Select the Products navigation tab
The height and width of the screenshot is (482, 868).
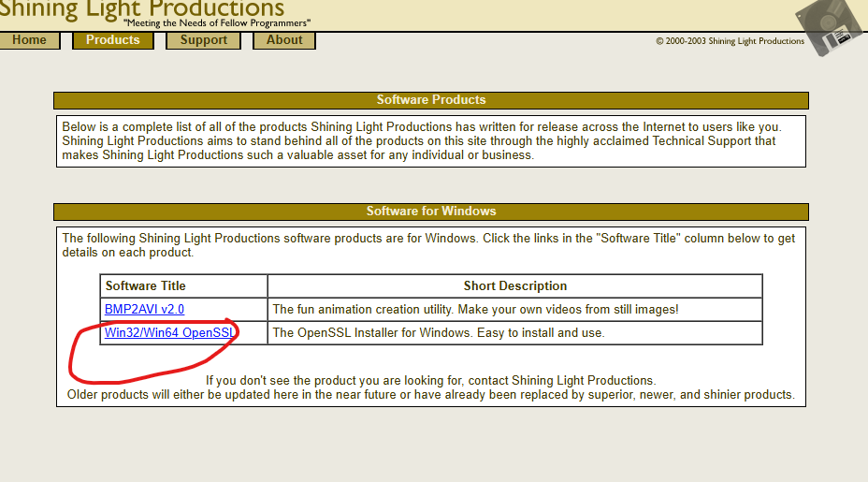(x=113, y=40)
